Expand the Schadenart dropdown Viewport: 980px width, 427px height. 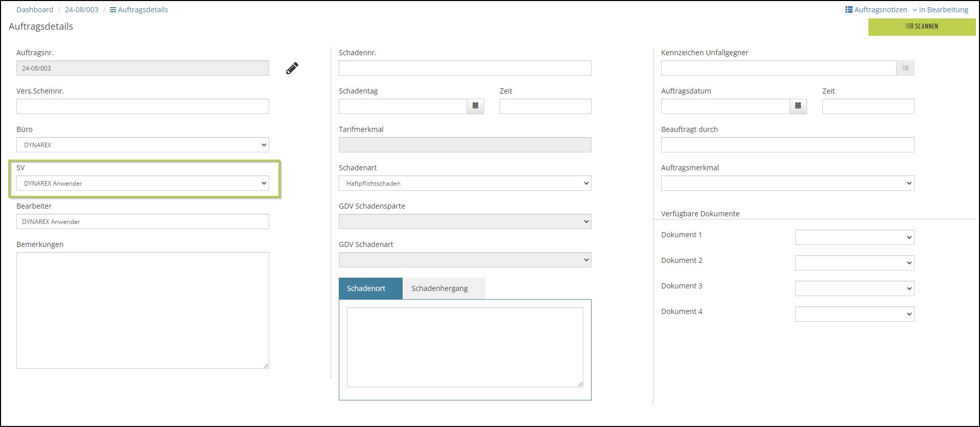click(465, 183)
